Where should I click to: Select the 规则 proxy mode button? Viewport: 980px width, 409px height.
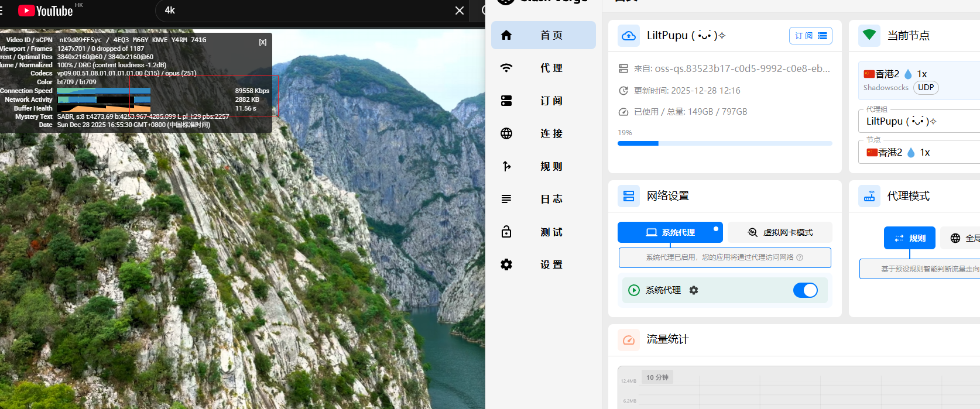coord(909,238)
